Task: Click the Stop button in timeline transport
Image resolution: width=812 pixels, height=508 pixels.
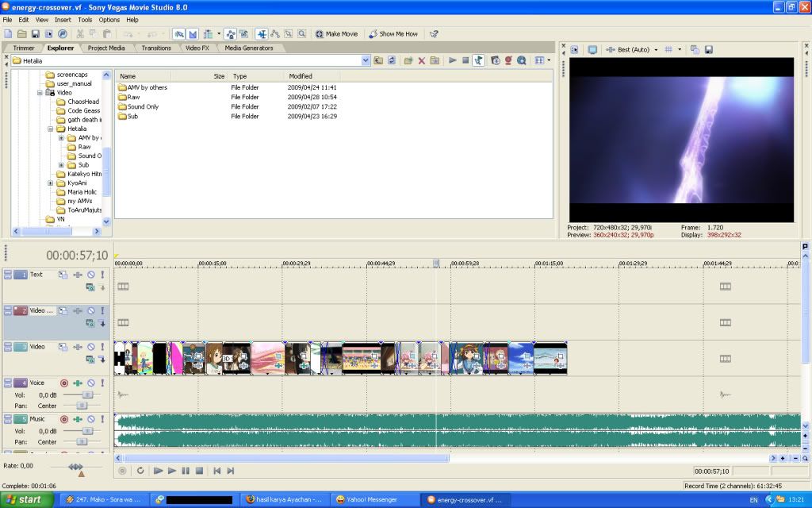Action: [x=199, y=471]
